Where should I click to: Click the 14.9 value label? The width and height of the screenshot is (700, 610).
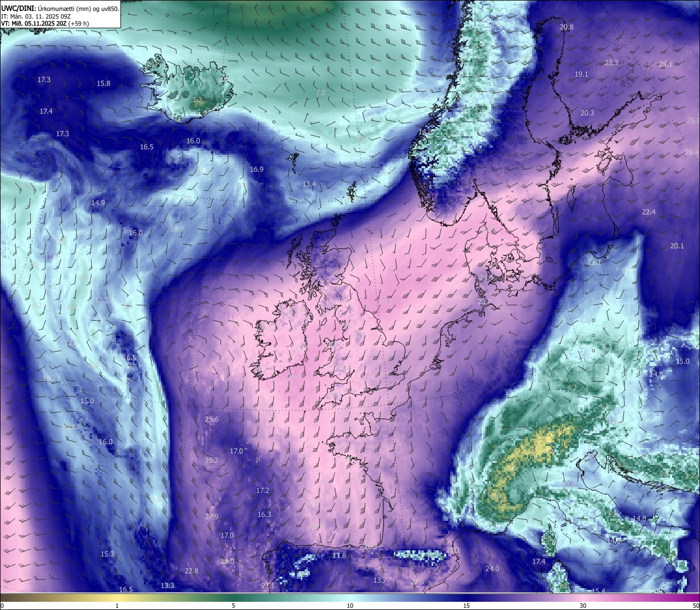98,202
